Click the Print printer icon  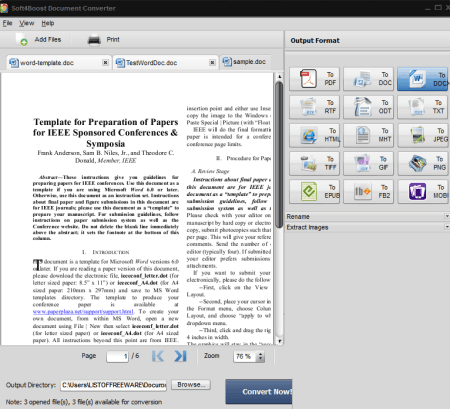[94, 40]
